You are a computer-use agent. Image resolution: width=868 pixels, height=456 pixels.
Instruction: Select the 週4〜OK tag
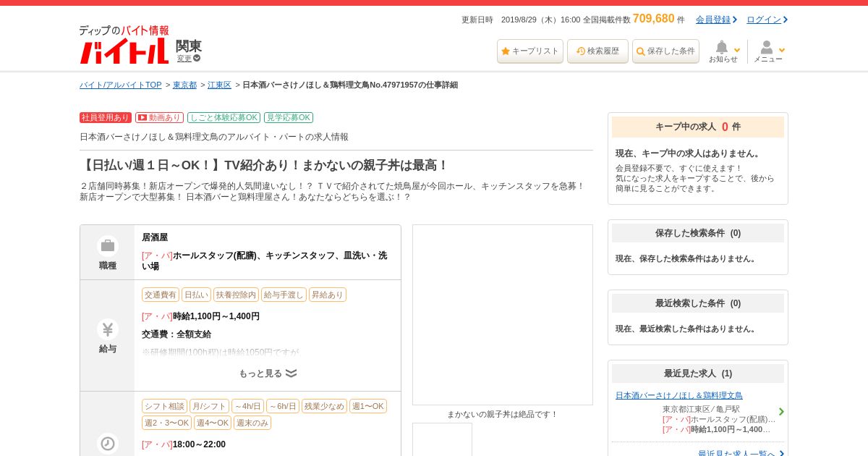pos(213,423)
